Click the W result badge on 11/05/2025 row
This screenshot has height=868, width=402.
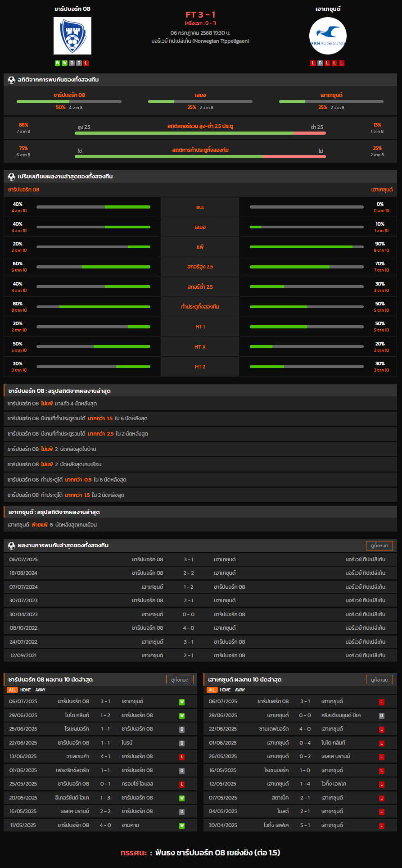coord(182,826)
